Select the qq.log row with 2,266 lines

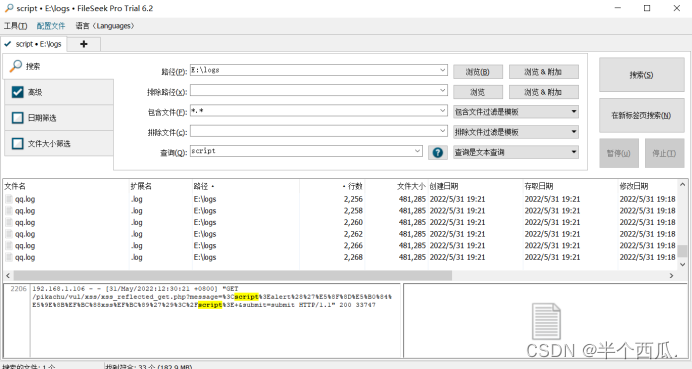(340, 246)
